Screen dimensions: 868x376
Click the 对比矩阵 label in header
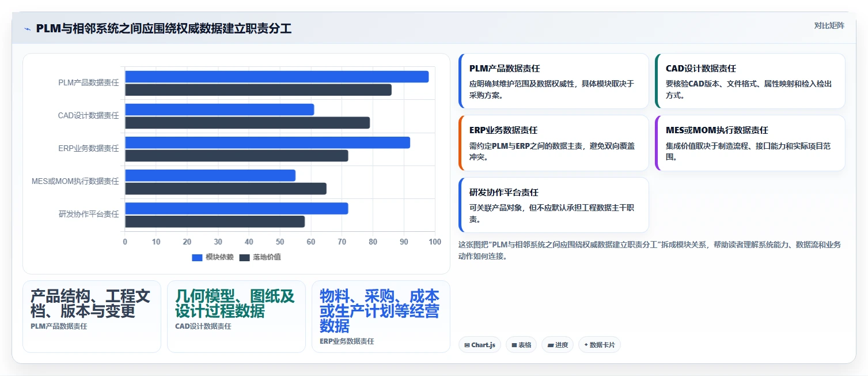click(x=829, y=25)
